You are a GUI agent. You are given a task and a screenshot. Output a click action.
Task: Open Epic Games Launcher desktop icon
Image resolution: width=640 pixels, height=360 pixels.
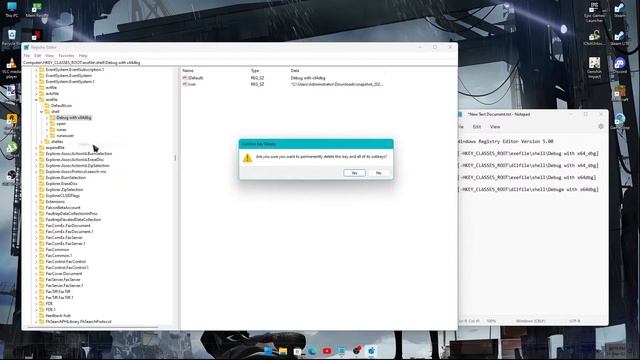pos(594,11)
